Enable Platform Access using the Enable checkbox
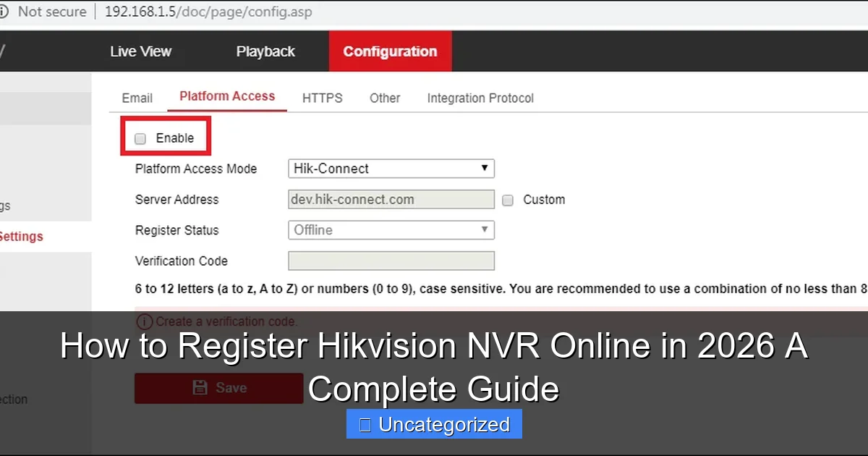 pos(140,138)
